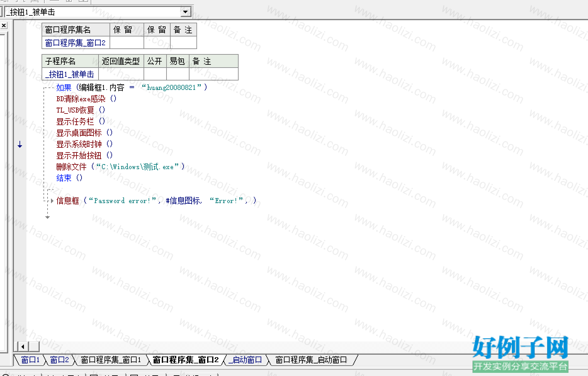Click the 返回值类型 column header

click(121, 61)
